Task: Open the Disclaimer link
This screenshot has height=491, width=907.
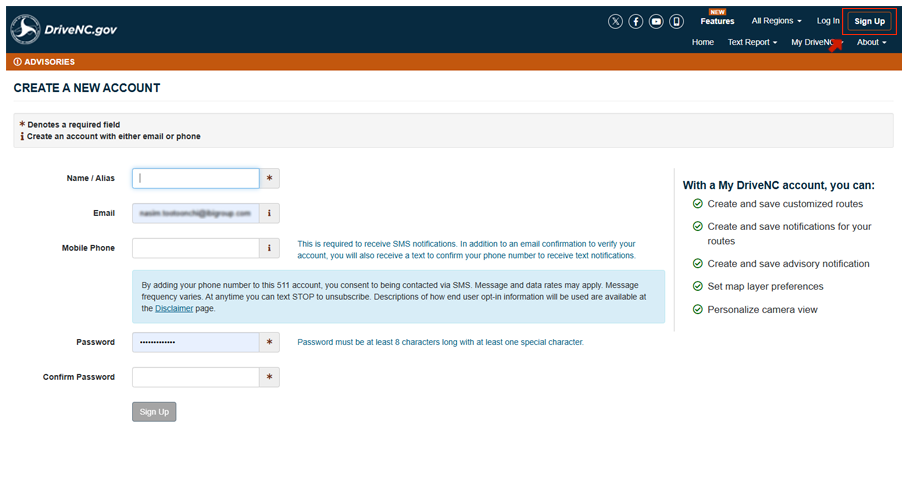Action: click(x=174, y=309)
